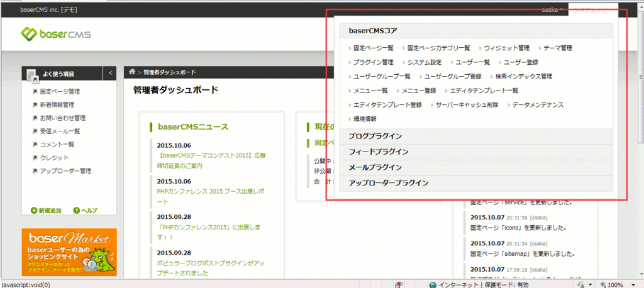644x288 pixels.
Task: Collapse the よく使う項目 sidebar with the arrow
Action: (x=110, y=73)
